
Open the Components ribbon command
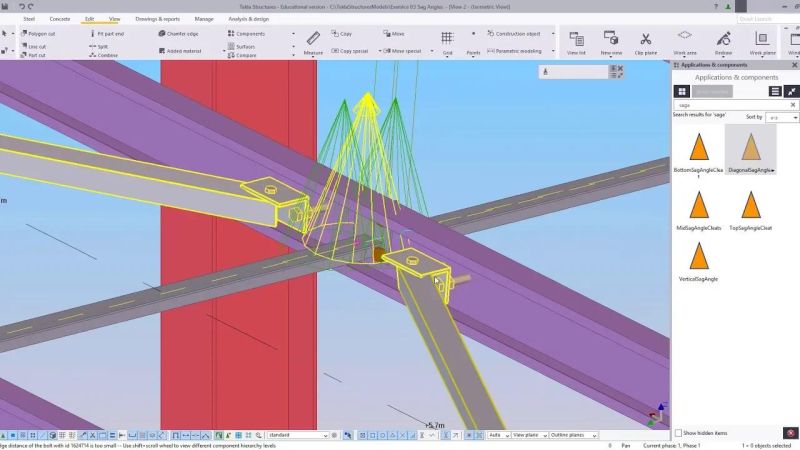coord(246,34)
